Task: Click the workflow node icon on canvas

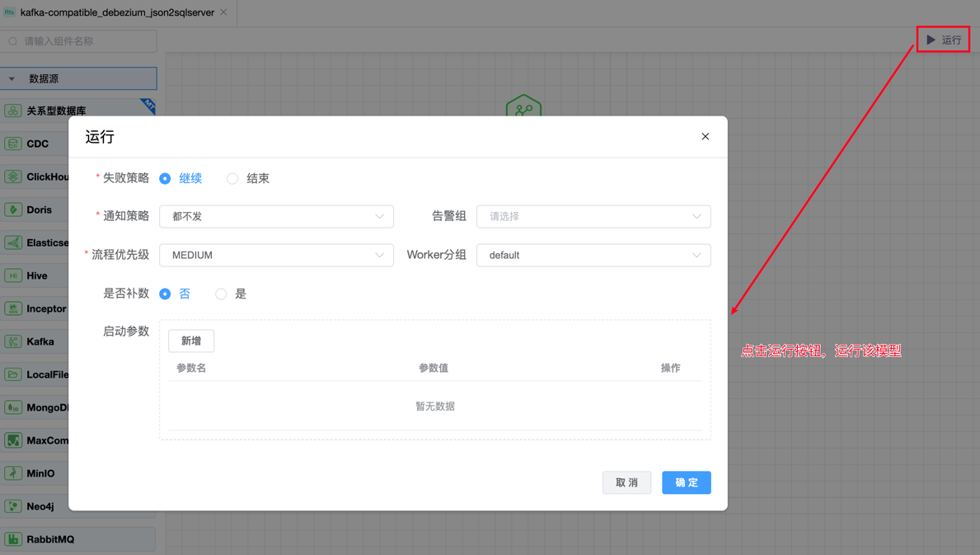Action: [523, 107]
